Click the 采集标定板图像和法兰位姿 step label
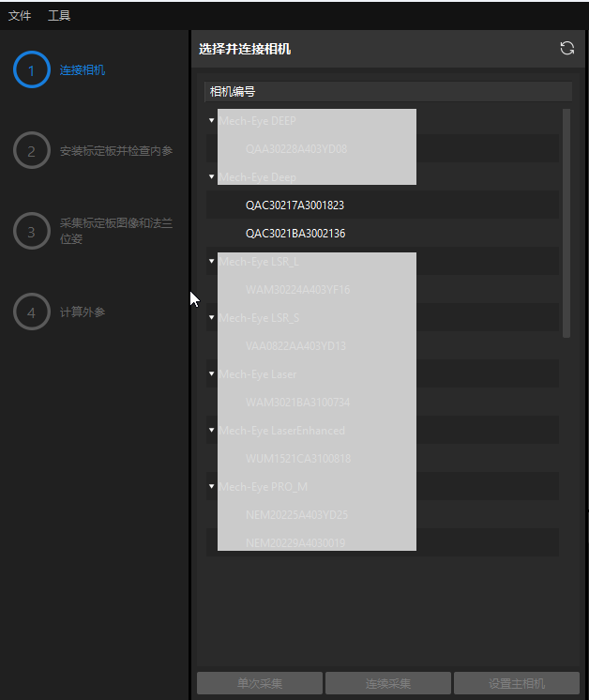 [116, 231]
